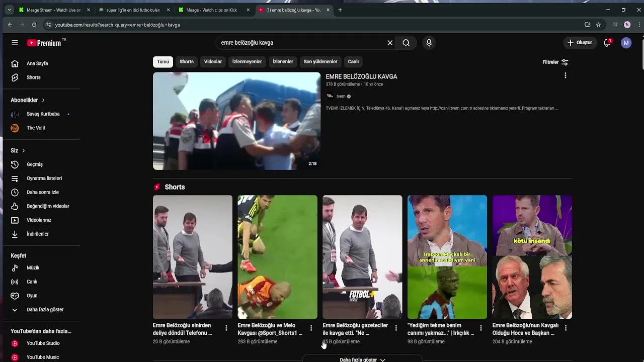
Task: Open options for 'sinirden deliye döndü' short
Action: [226, 328]
